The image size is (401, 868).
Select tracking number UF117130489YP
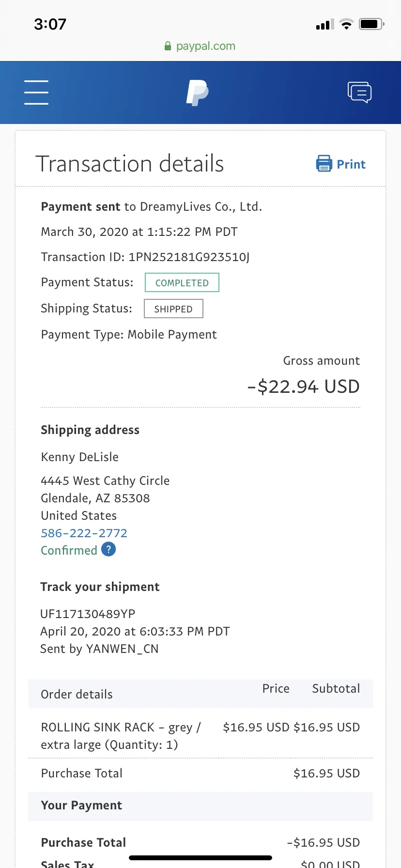click(88, 614)
